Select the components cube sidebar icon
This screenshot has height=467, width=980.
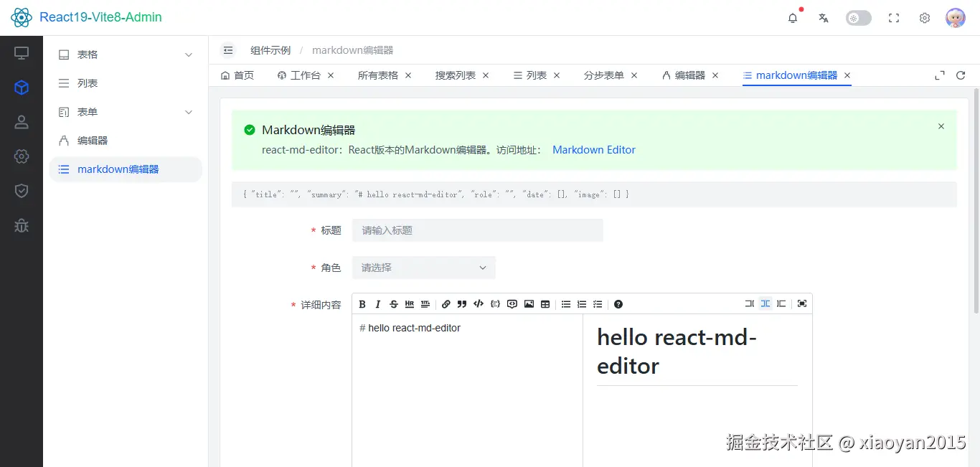pos(22,88)
